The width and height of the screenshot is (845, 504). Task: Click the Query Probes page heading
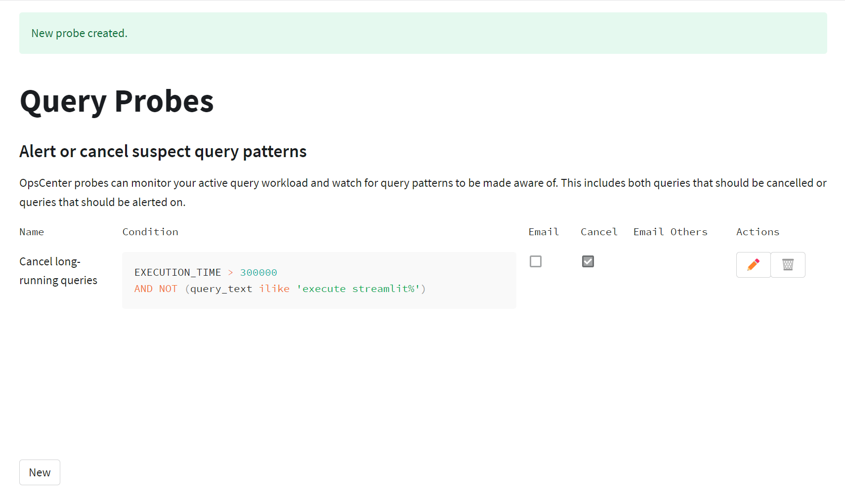point(117,101)
